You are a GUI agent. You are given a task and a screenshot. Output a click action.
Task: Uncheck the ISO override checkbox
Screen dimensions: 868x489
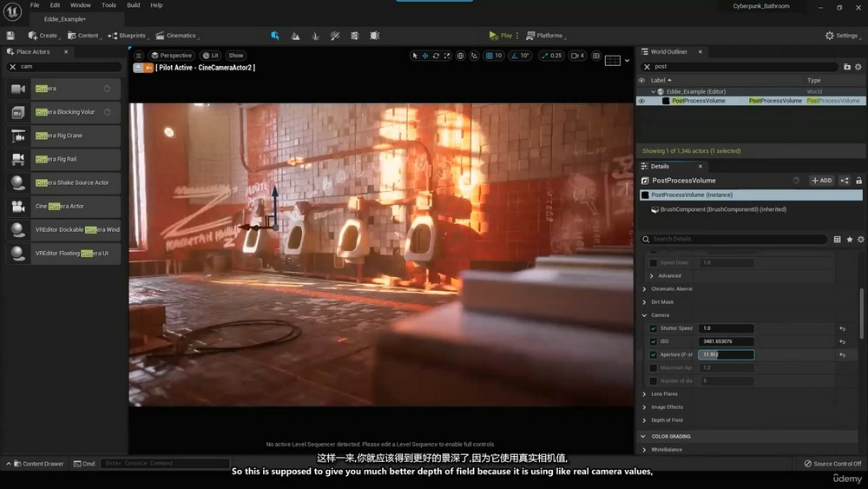[654, 341]
